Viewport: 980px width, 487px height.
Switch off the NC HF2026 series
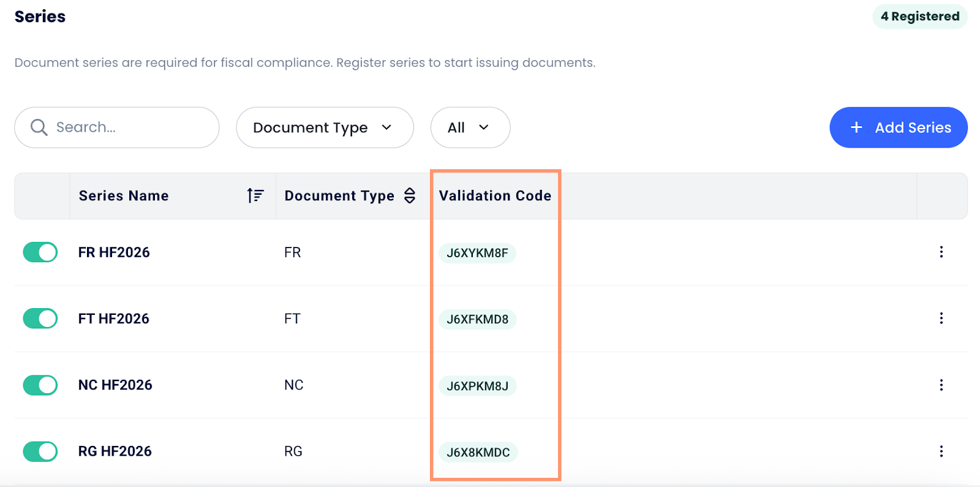pyautogui.click(x=40, y=385)
